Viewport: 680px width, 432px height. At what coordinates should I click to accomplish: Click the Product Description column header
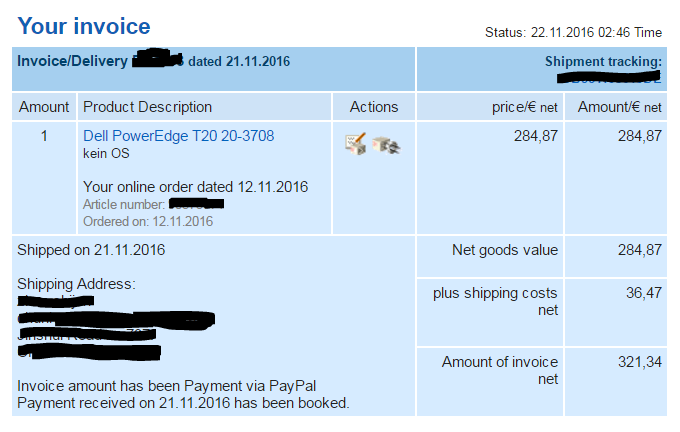(x=147, y=107)
